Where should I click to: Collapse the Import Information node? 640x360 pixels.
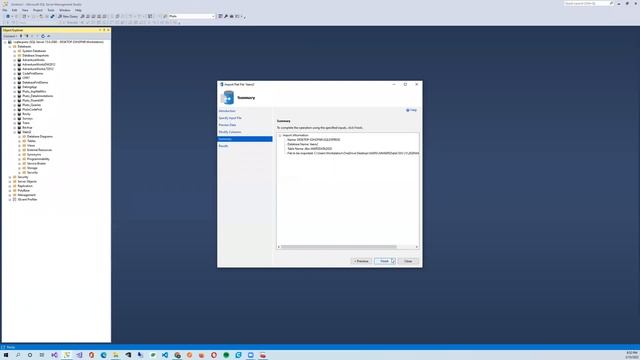[280, 136]
